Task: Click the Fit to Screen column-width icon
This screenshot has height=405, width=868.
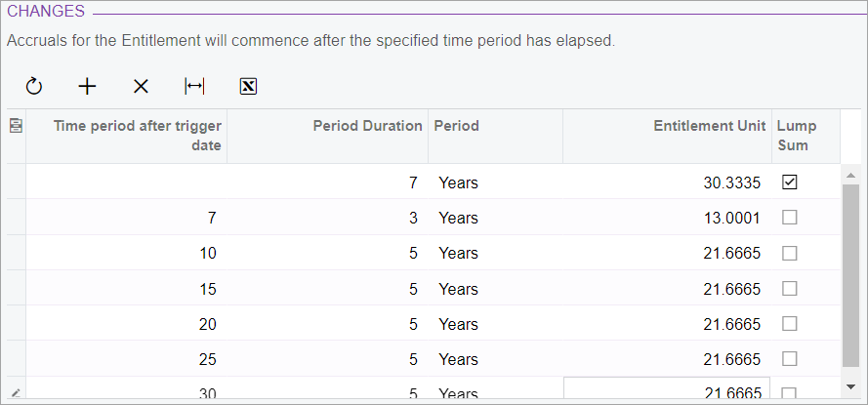Action: click(194, 86)
